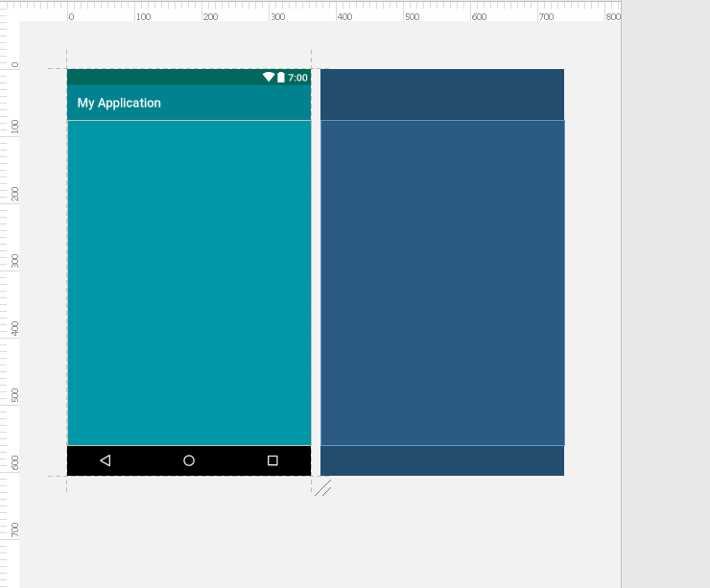Select the My Application title text
This screenshot has height=588, width=710.
(x=119, y=103)
